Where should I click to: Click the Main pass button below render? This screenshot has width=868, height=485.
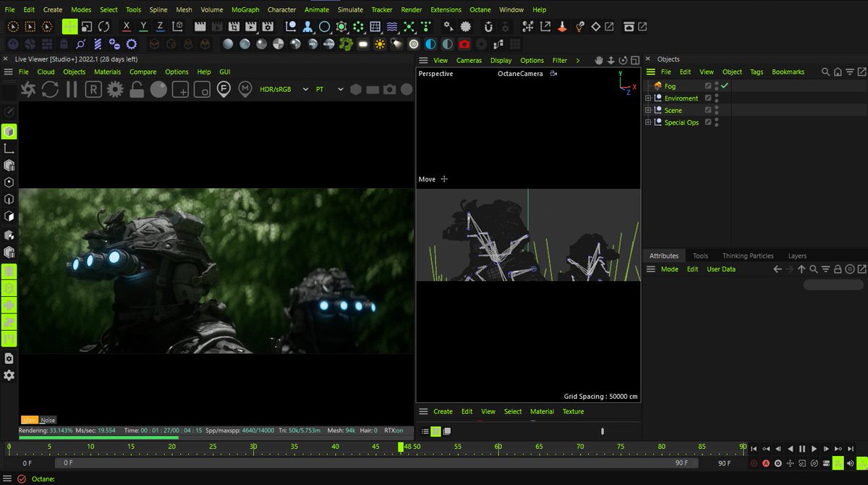click(x=30, y=420)
